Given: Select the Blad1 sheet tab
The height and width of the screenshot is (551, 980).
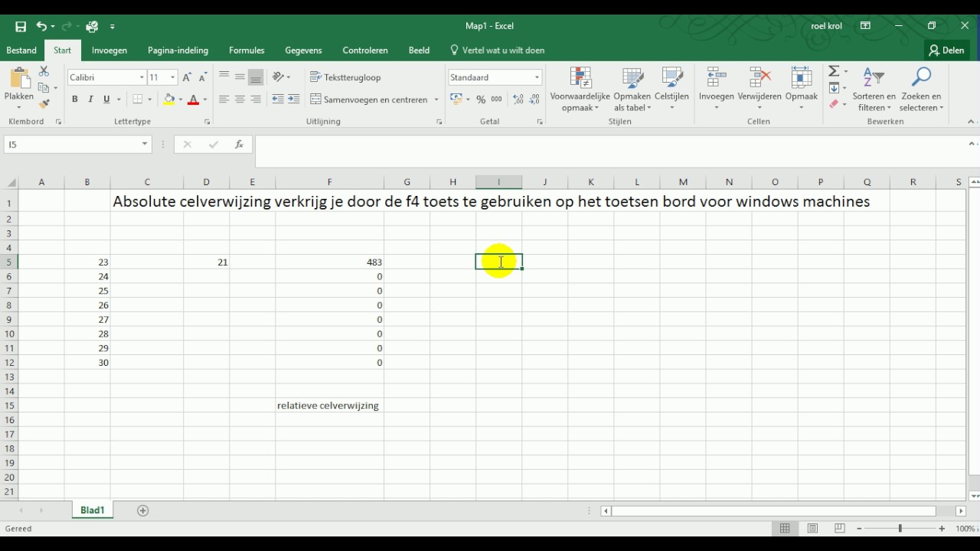Looking at the screenshot, I should (x=92, y=510).
